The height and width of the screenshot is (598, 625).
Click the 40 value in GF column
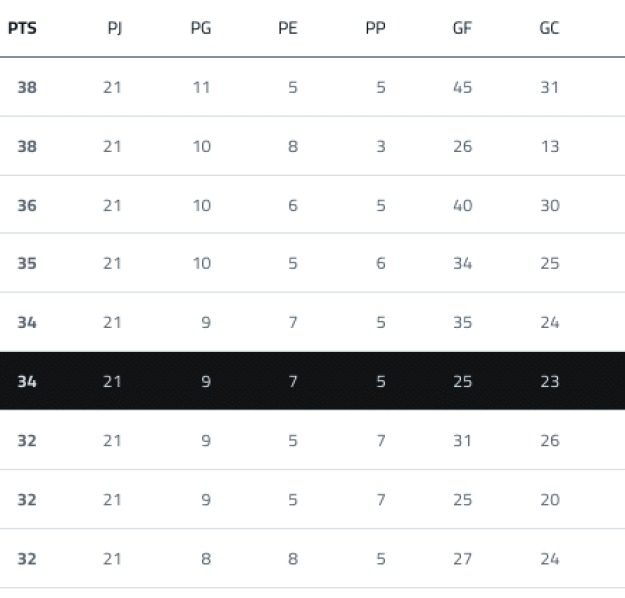[x=462, y=205]
